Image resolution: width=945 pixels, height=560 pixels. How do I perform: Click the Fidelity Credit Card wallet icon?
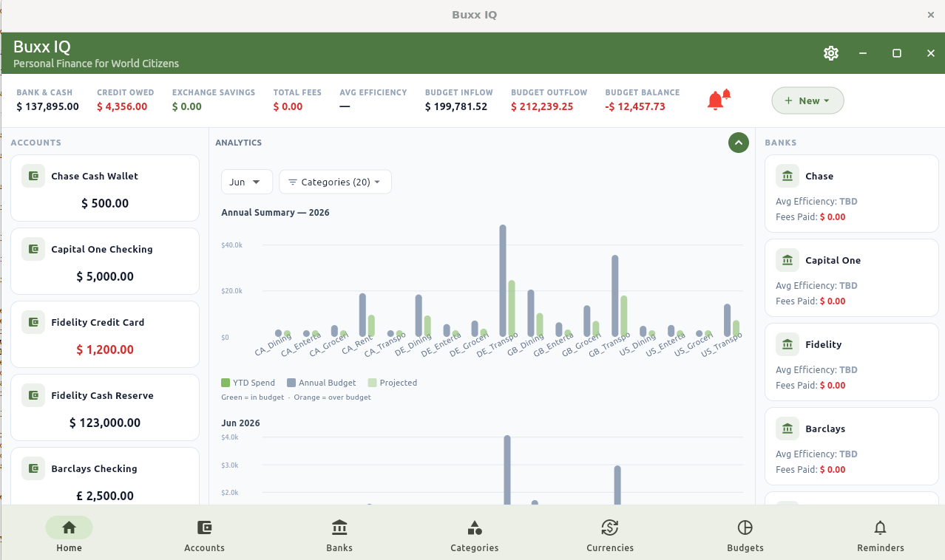tap(33, 322)
